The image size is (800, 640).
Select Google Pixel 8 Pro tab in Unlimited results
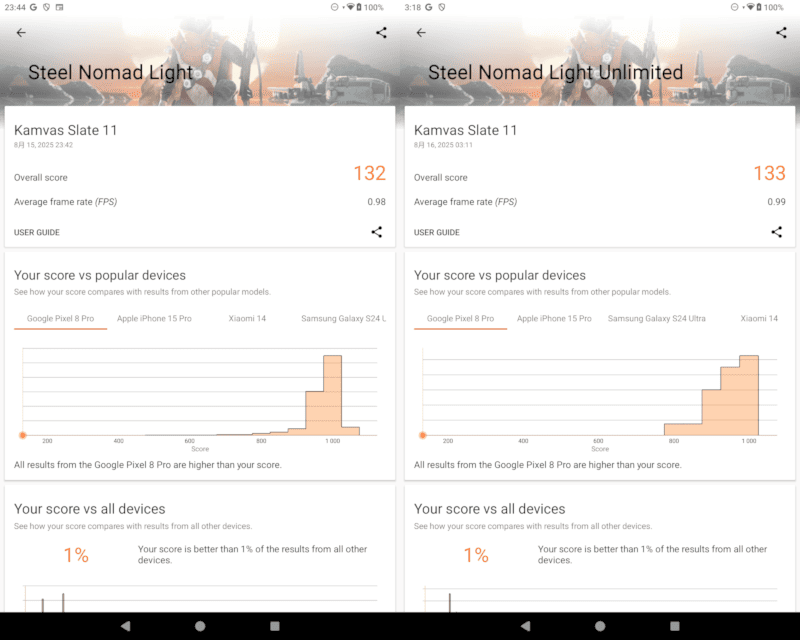click(x=460, y=318)
